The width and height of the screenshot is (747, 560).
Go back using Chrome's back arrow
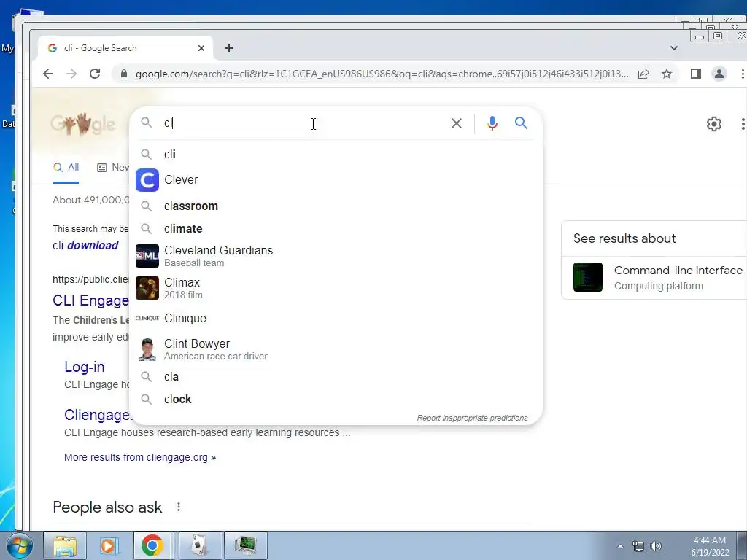coord(47,74)
